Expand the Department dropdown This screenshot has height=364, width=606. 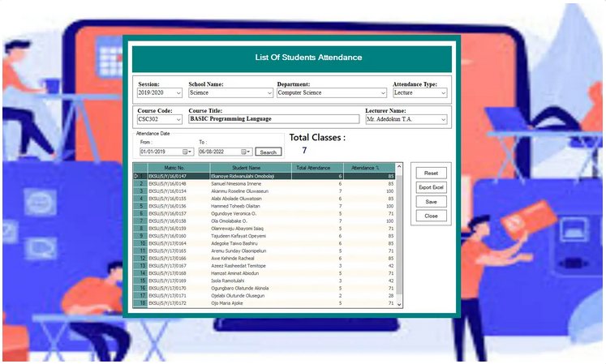click(x=382, y=93)
